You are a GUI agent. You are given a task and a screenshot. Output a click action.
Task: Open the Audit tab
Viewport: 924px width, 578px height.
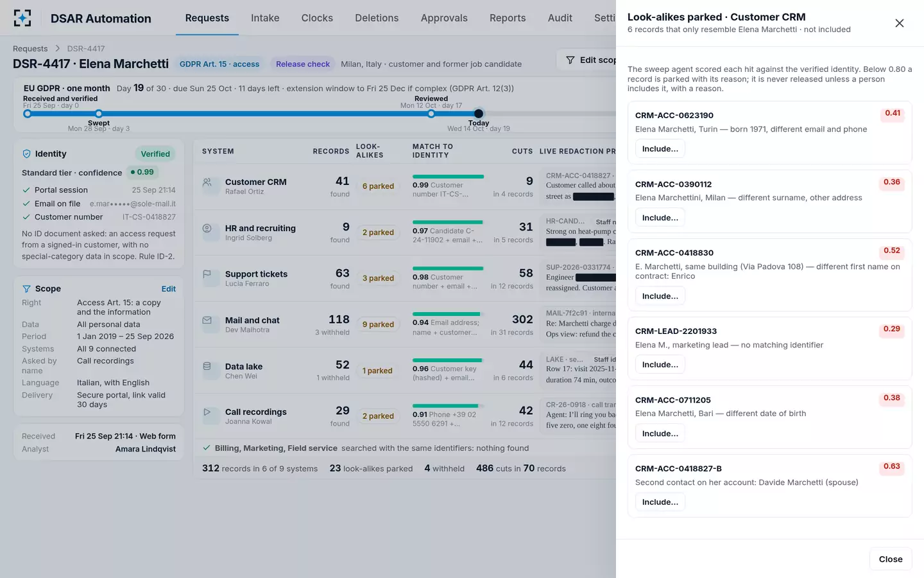[x=560, y=18]
